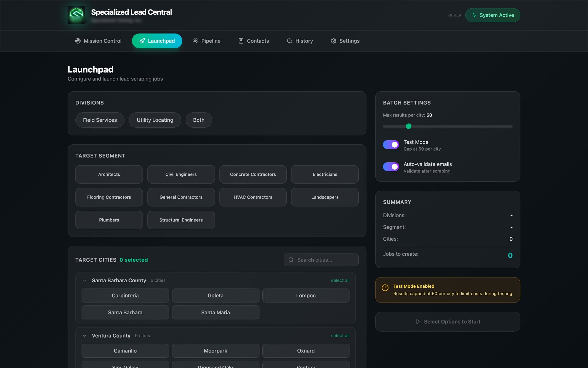Click the System Active status button

tap(493, 15)
